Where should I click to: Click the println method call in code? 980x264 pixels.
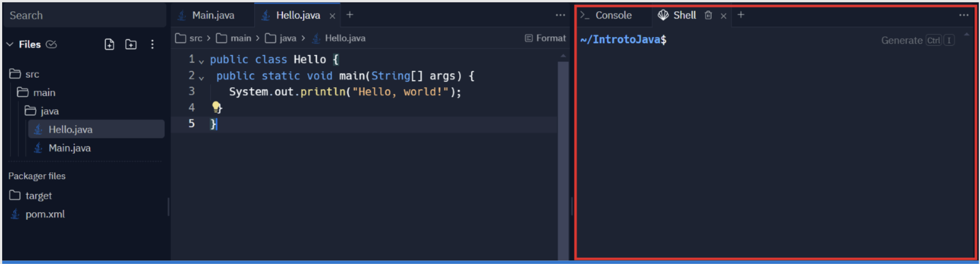pos(323,92)
